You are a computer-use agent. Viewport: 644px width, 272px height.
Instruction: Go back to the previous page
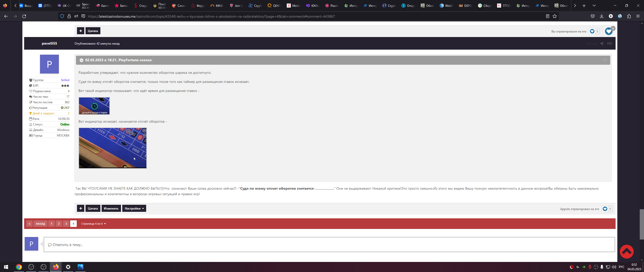coord(6,16)
